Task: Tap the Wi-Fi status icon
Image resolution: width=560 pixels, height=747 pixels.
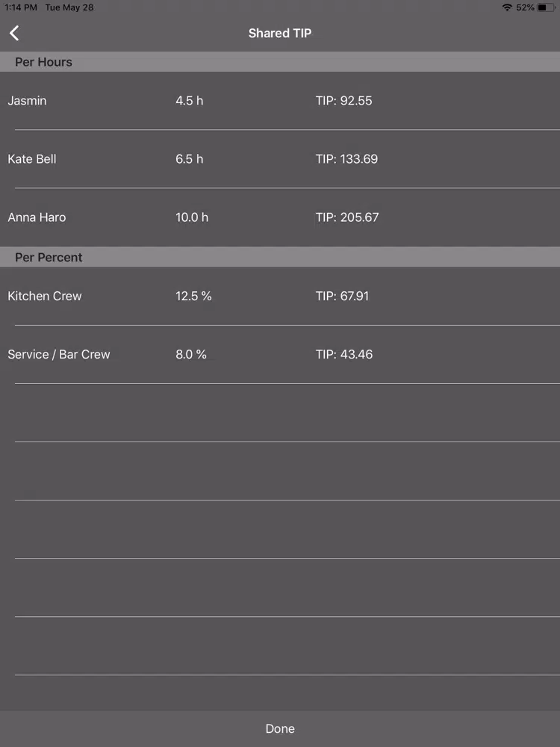Action: coord(507,7)
